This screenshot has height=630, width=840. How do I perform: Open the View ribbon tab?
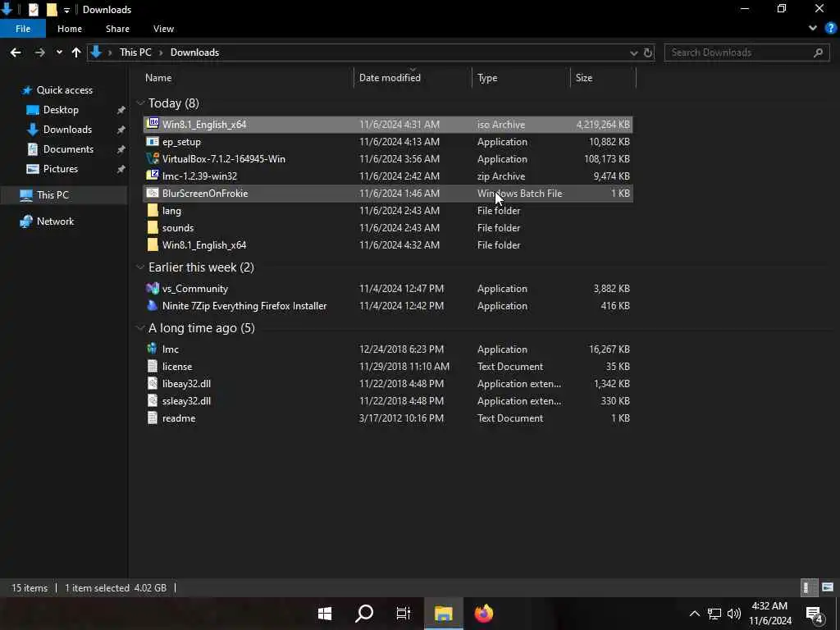click(x=163, y=29)
